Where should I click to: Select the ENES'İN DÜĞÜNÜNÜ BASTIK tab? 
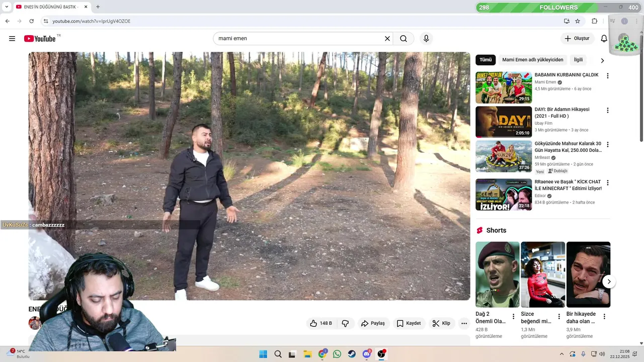tap(51, 7)
